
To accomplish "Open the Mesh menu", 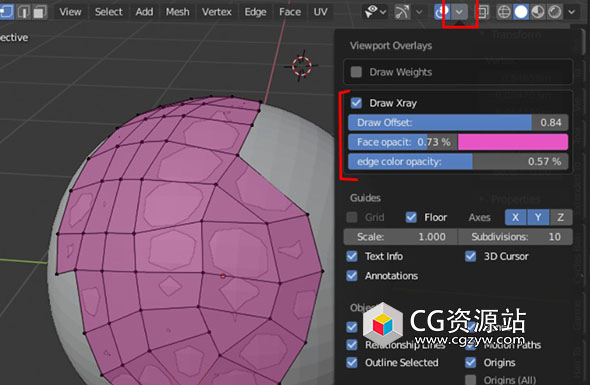I will (x=178, y=12).
